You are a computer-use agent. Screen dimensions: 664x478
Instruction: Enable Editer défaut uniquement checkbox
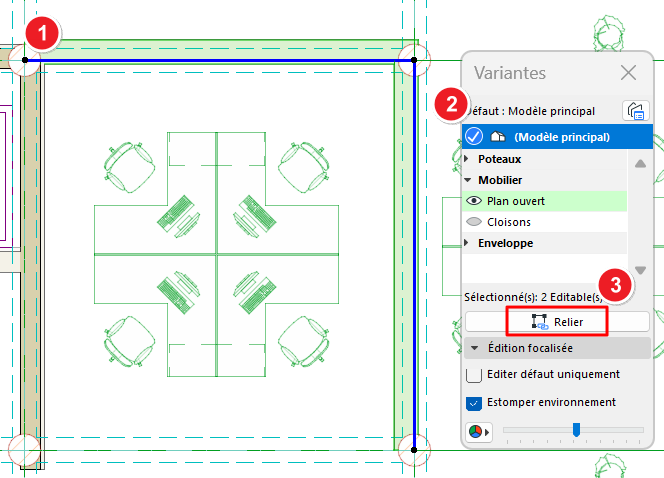click(473, 375)
